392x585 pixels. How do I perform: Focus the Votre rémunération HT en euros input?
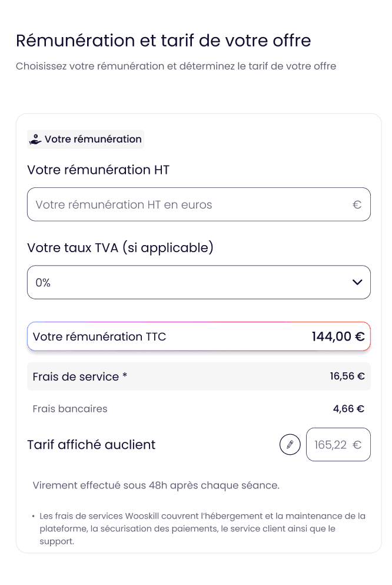188,205
